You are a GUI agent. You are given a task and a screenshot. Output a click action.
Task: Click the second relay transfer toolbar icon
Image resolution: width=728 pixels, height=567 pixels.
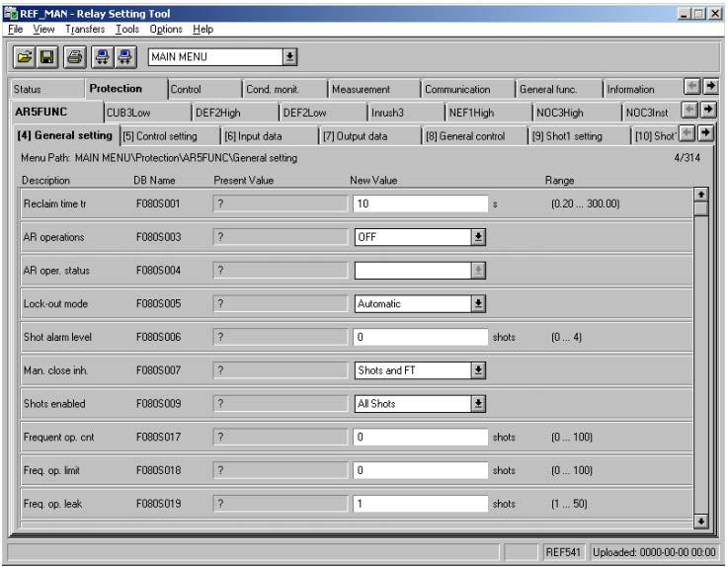point(124,57)
